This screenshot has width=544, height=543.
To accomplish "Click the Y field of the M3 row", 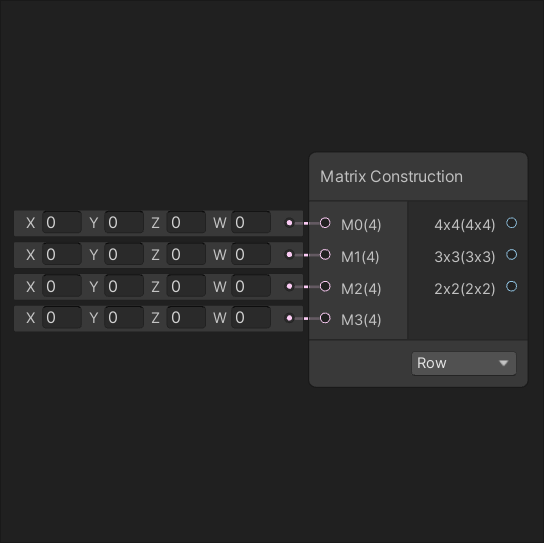I will tap(124, 317).
